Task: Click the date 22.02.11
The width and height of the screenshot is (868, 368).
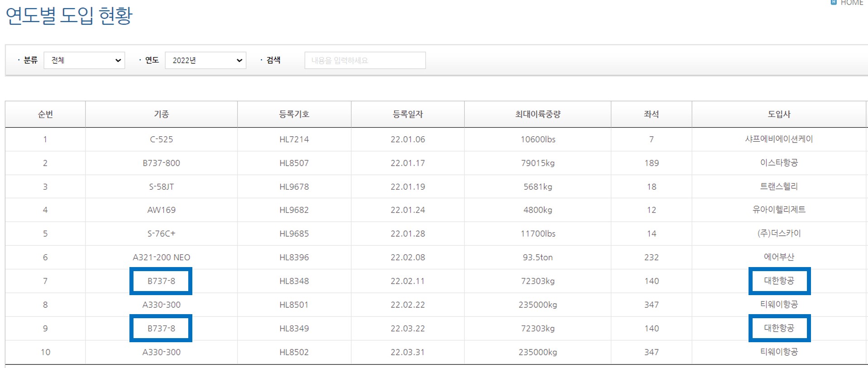Action: [408, 281]
